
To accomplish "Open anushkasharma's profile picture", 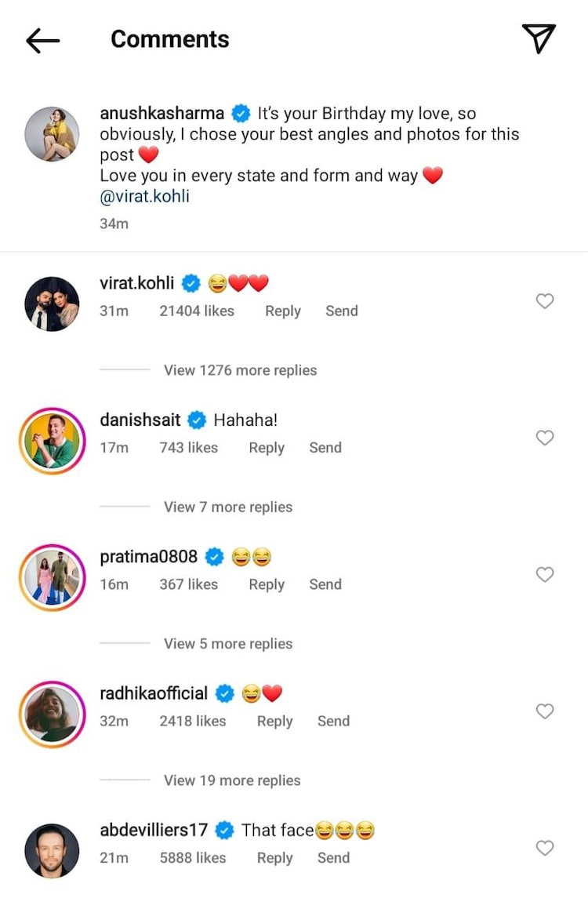I will pyautogui.click(x=52, y=134).
